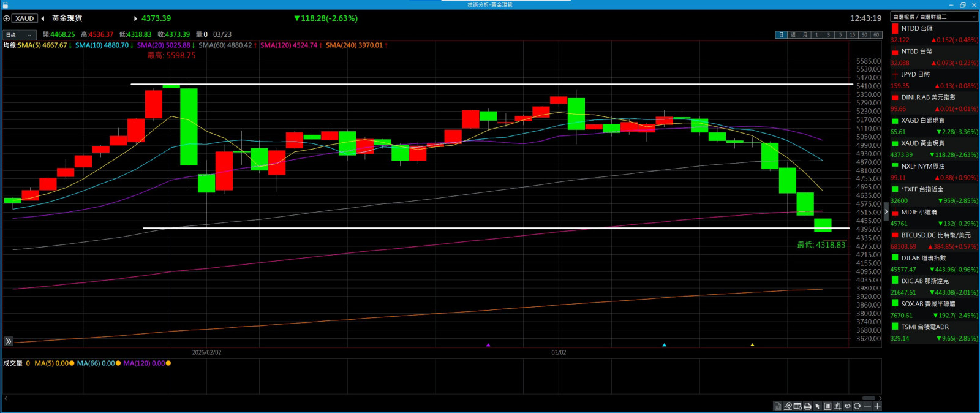980x413 pixels.
Task: Zoom in chart with plus icon
Action: (x=877, y=406)
